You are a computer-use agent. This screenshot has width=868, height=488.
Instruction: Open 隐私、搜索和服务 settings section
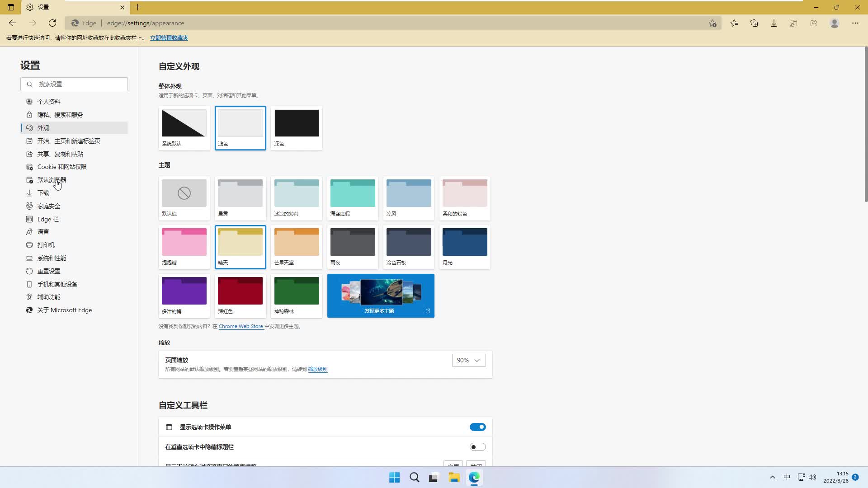click(60, 115)
